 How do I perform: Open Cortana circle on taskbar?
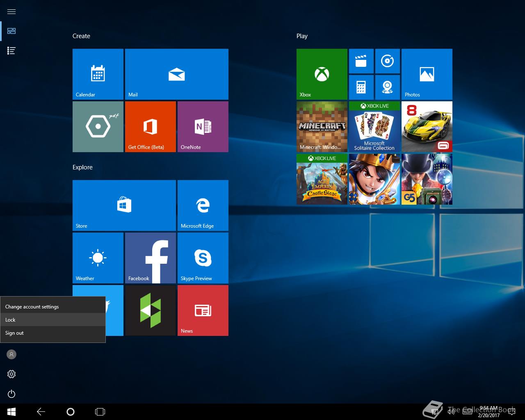tap(71, 412)
